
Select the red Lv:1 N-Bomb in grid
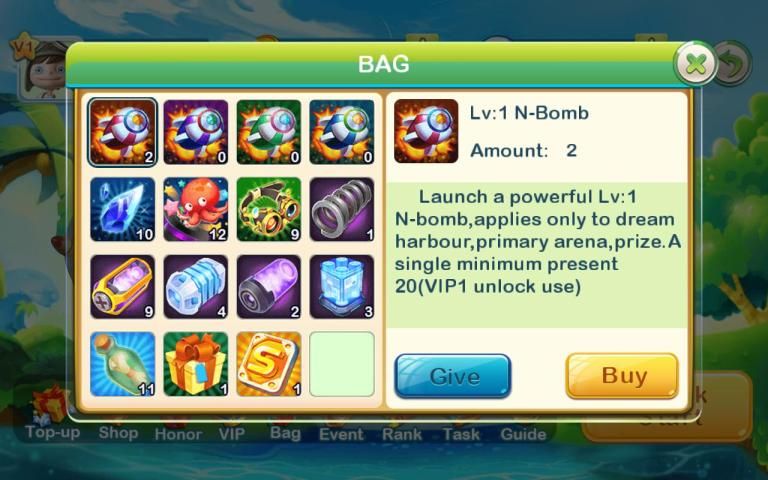pyautogui.click(x=122, y=132)
